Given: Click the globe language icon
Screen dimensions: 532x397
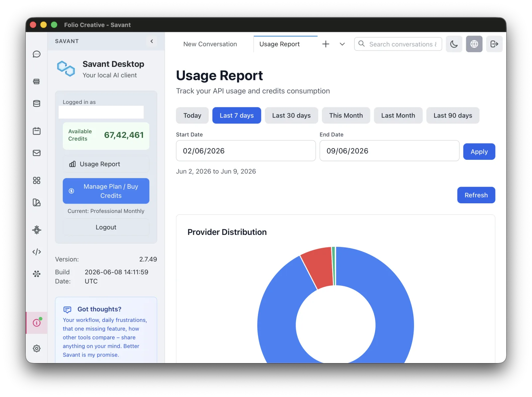Looking at the screenshot, I should pos(474,44).
